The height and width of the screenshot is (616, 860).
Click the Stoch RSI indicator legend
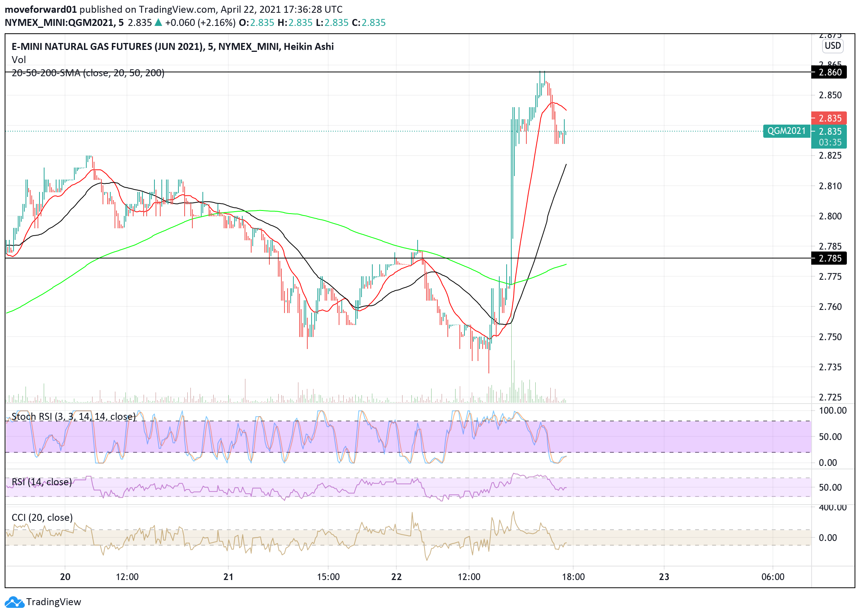tap(74, 417)
